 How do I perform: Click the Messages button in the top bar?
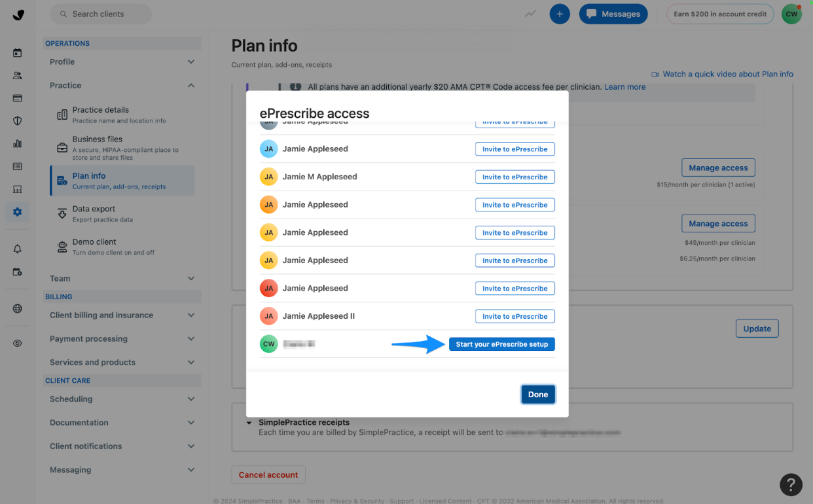[613, 14]
